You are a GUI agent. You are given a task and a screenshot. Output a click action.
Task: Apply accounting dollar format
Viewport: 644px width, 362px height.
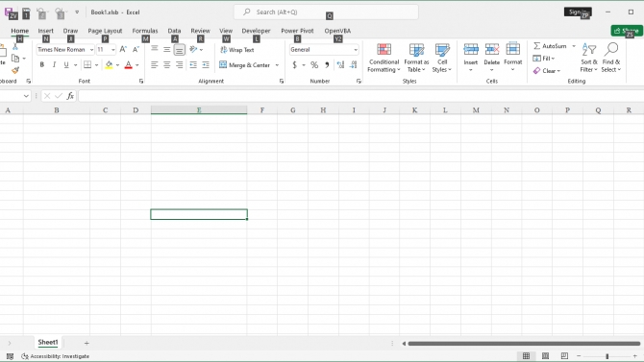294,65
